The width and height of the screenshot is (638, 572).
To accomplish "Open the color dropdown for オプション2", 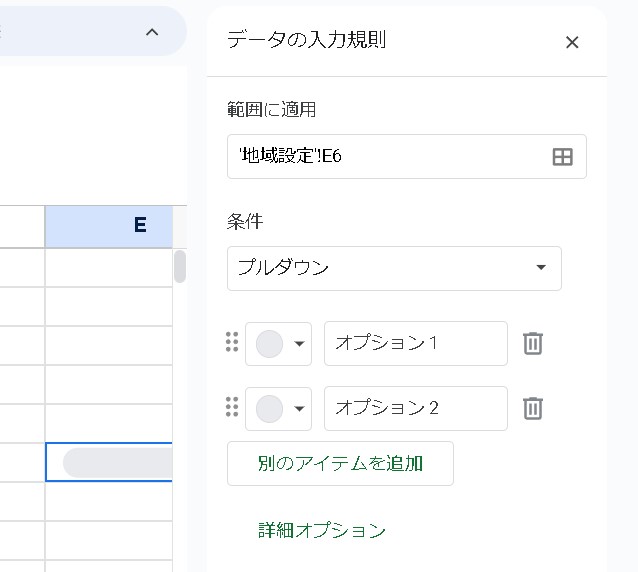I will click(x=278, y=409).
